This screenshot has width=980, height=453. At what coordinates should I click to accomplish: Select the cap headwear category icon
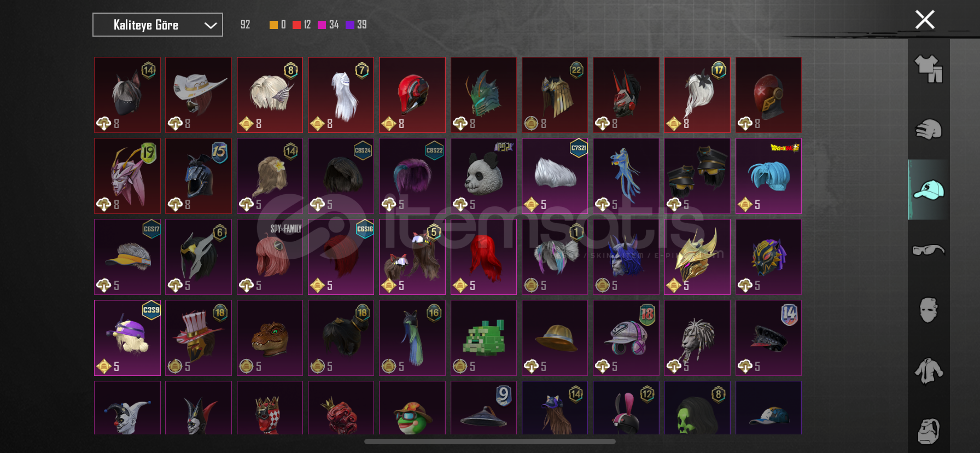tap(929, 190)
